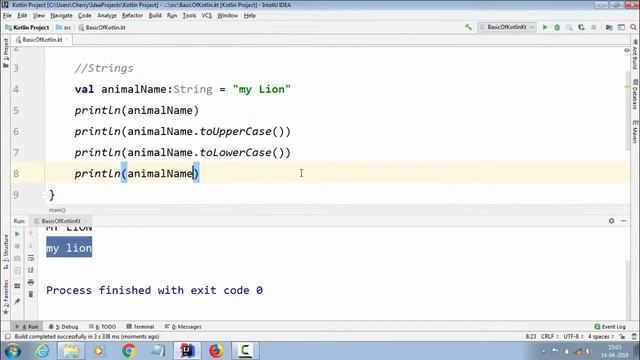Toggle read-only lock in status bar

pyautogui.click(x=622, y=337)
